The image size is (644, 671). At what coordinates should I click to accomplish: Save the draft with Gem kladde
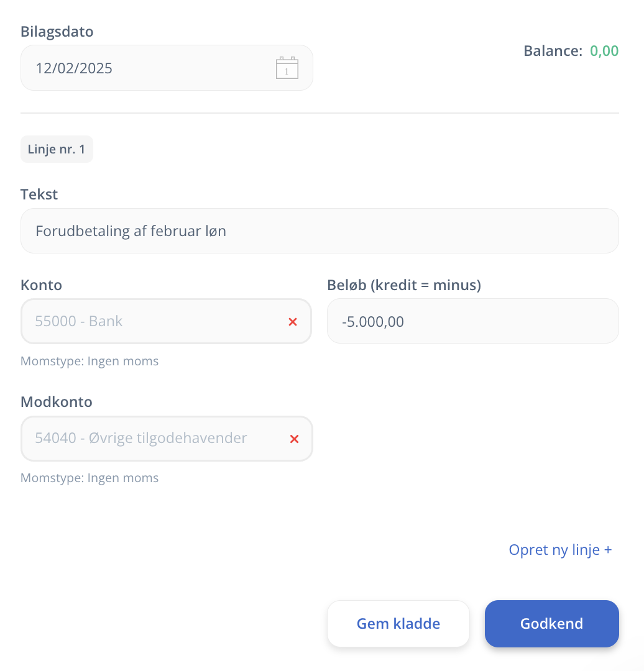(x=398, y=624)
